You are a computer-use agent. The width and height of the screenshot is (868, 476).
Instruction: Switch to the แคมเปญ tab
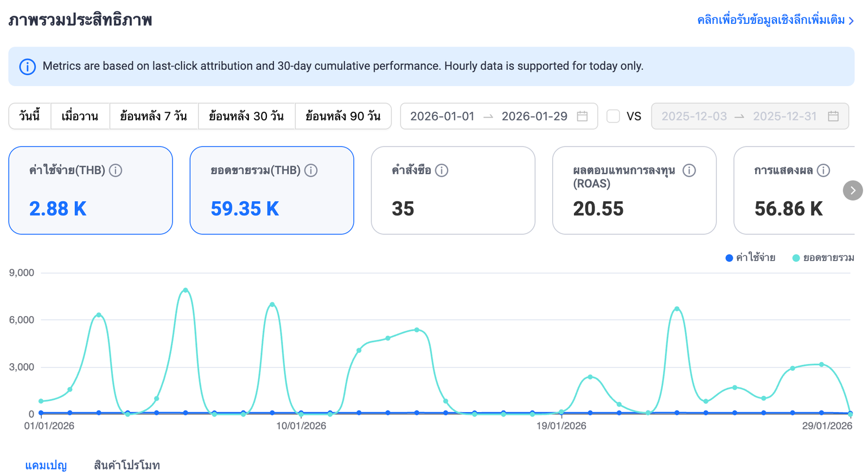(46, 465)
